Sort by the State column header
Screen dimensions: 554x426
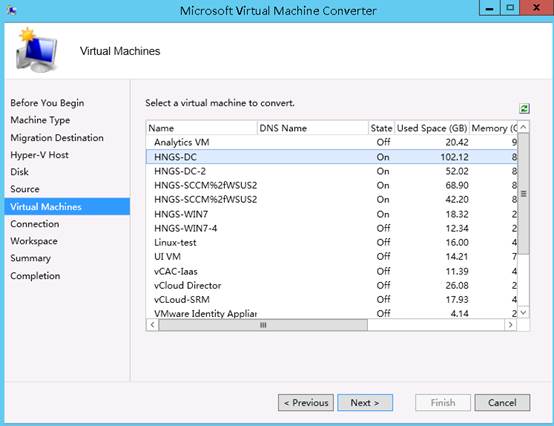pyautogui.click(x=381, y=128)
